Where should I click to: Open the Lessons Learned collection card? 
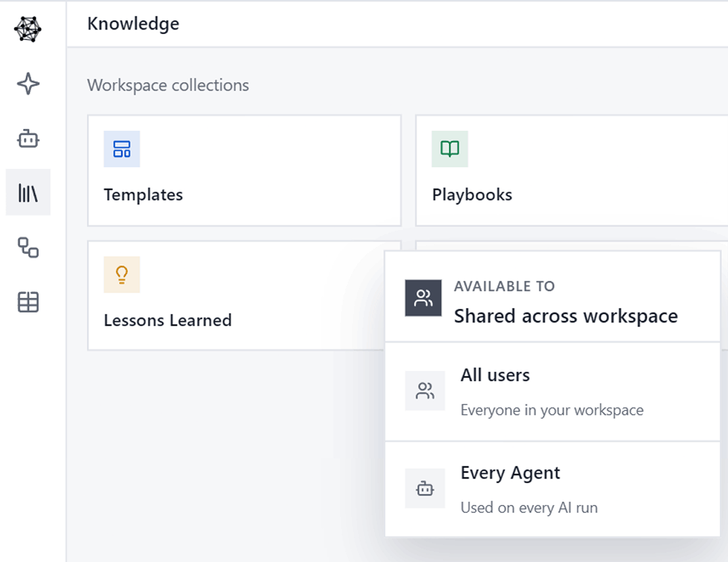pos(236,295)
